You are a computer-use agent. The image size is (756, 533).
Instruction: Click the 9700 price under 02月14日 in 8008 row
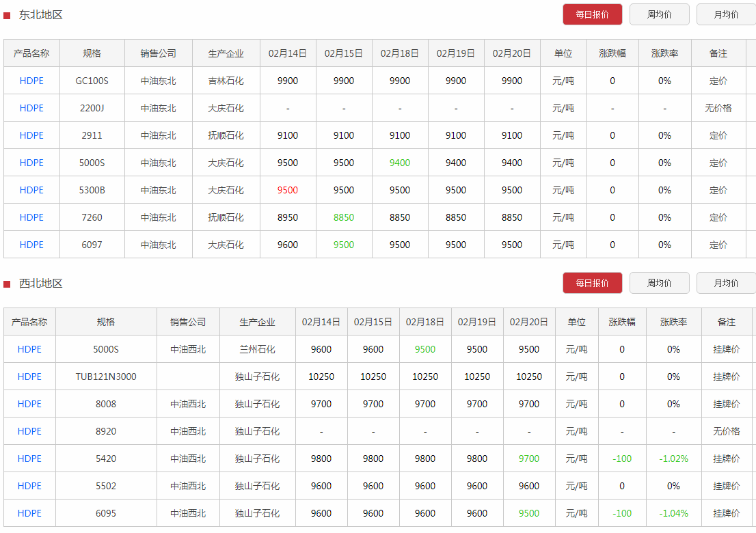point(321,404)
